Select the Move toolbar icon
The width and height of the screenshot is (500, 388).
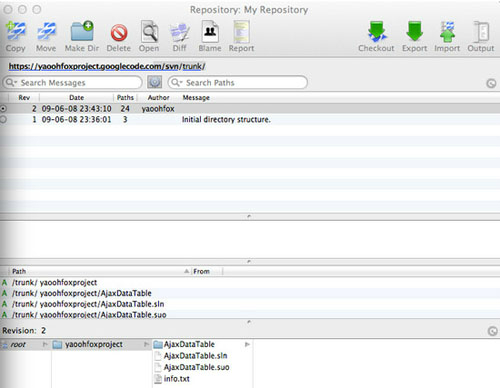pos(46,31)
